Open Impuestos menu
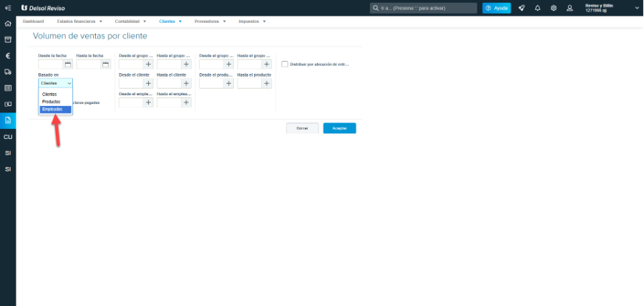Image resolution: width=644 pixels, height=306 pixels. (252, 21)
